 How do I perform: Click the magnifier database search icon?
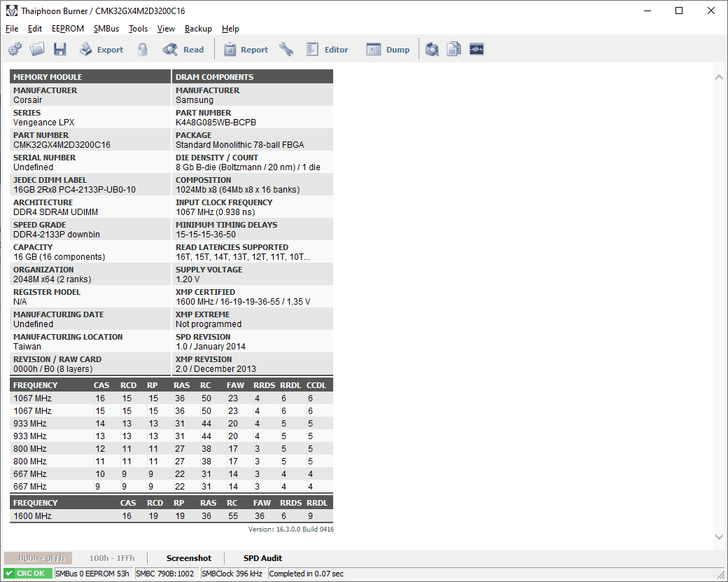tap(433, 49)
